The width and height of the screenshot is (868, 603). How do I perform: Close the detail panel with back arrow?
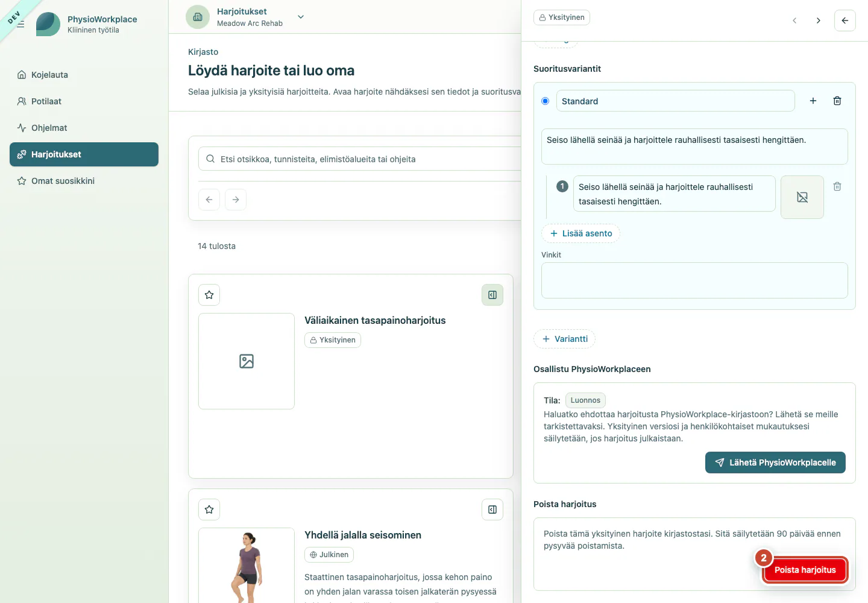tap(845, 21)
